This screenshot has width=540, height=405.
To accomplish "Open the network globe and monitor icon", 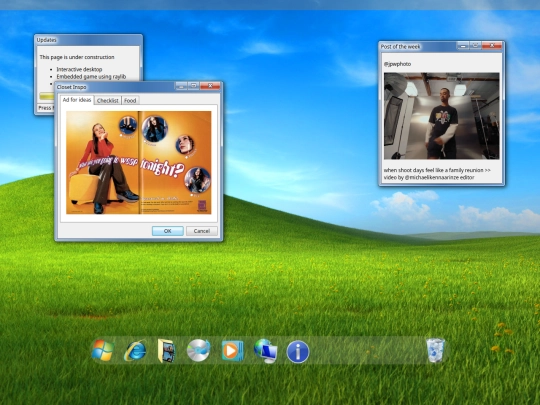I will pos(266,351).
